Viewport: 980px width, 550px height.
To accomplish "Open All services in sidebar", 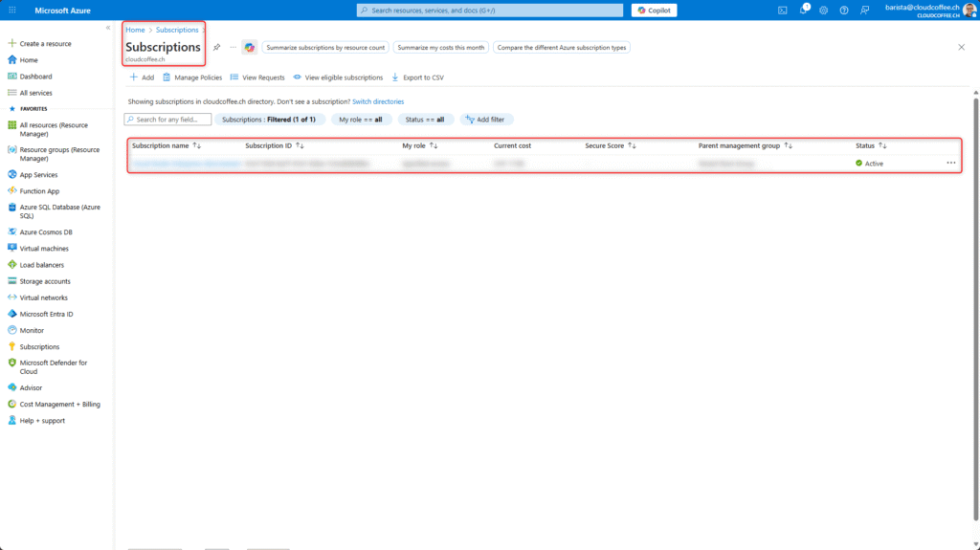I will (30, 93).
